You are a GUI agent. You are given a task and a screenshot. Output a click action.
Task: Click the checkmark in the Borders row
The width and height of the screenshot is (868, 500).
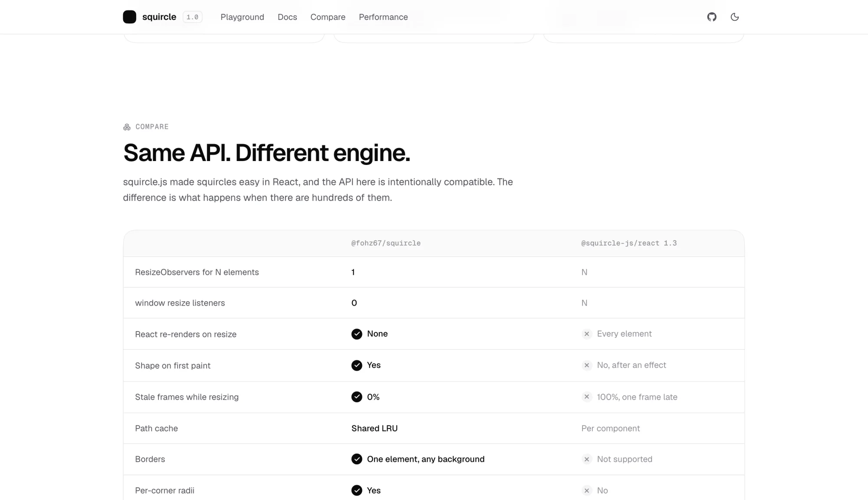357,459
